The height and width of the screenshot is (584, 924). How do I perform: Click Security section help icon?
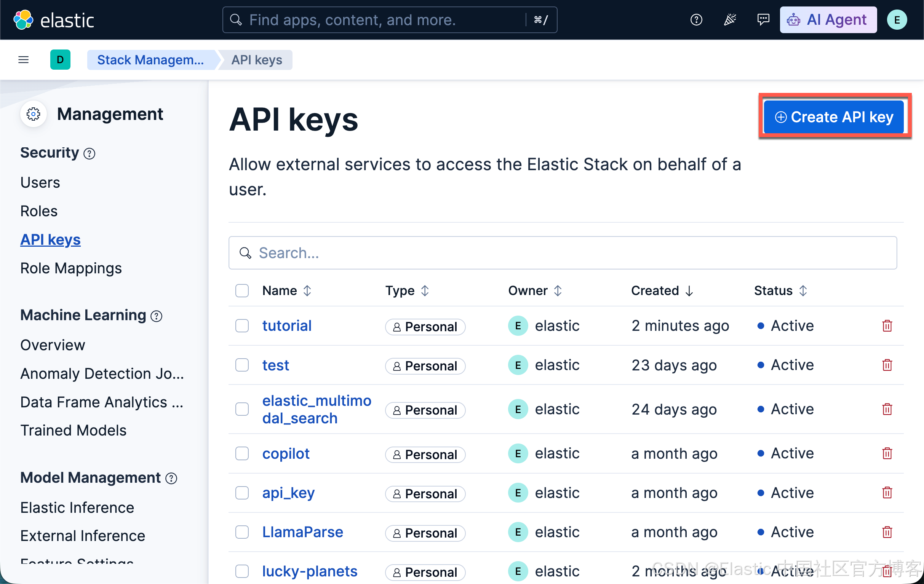pos(90,153)
